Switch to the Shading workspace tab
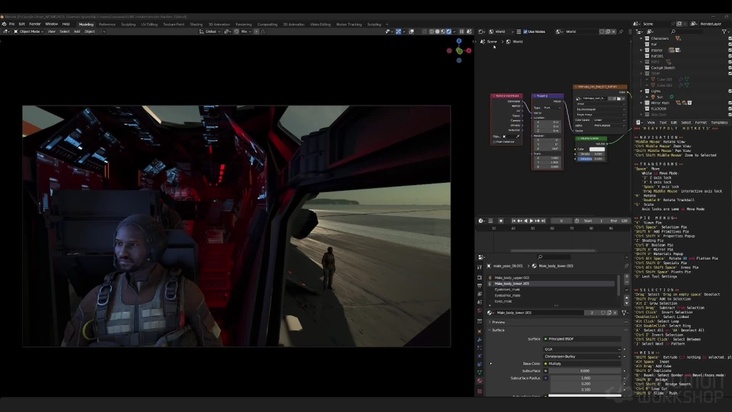 pos(196,24)
